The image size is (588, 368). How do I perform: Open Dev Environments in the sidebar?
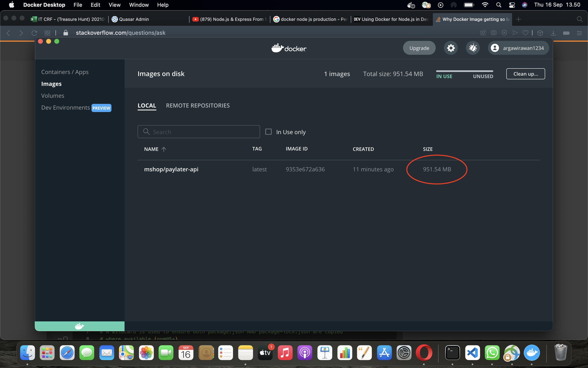[x=66, y=108]
